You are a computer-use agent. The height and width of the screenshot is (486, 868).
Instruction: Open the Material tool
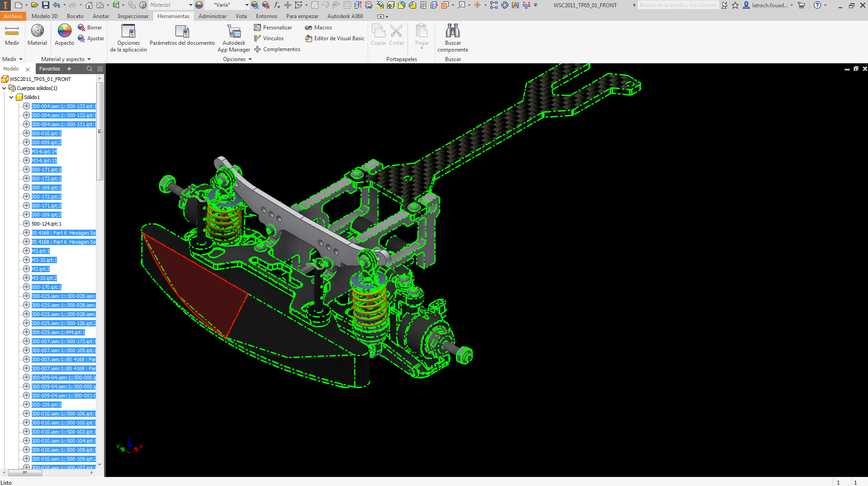click(37, 36)
